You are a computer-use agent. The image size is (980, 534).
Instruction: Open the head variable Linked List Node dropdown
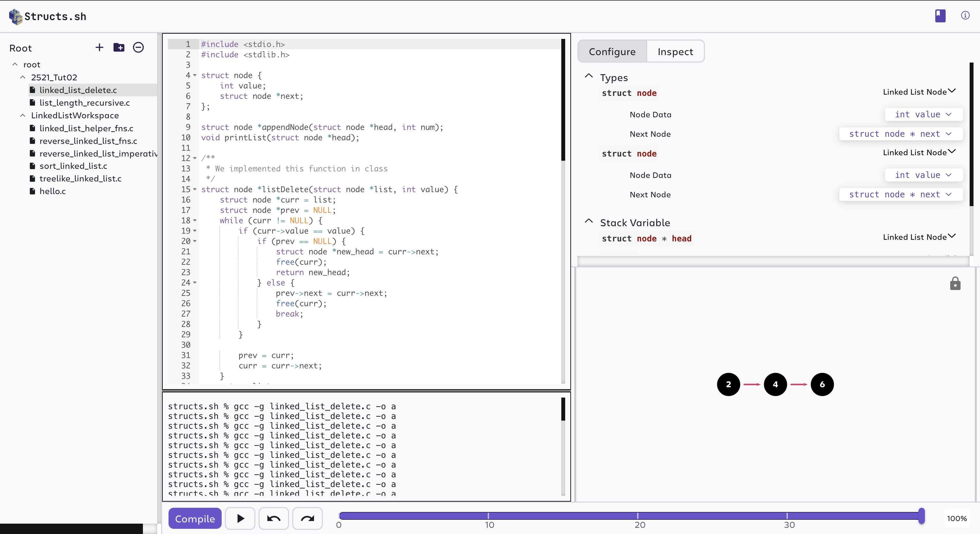click(919, 237)
